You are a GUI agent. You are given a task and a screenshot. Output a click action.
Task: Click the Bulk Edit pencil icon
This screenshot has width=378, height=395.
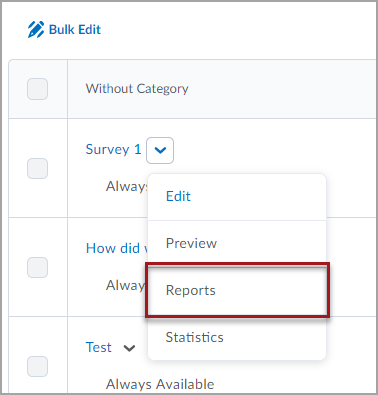(36, 30)
